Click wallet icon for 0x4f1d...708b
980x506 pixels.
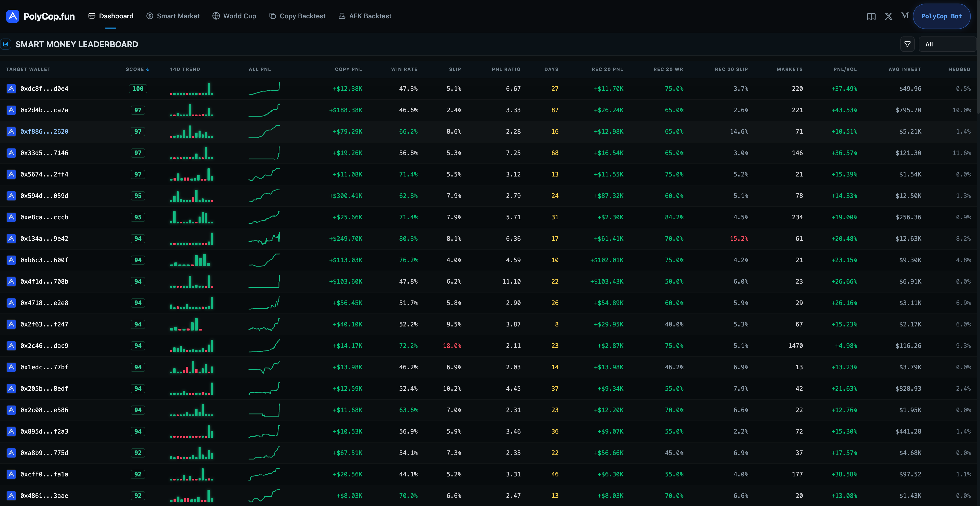point(11,281)
